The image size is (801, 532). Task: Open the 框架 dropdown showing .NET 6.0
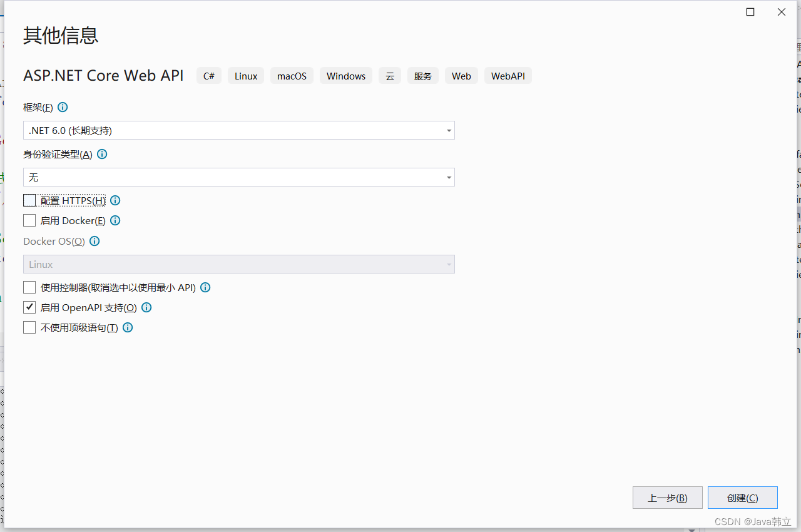pos(239,130)
